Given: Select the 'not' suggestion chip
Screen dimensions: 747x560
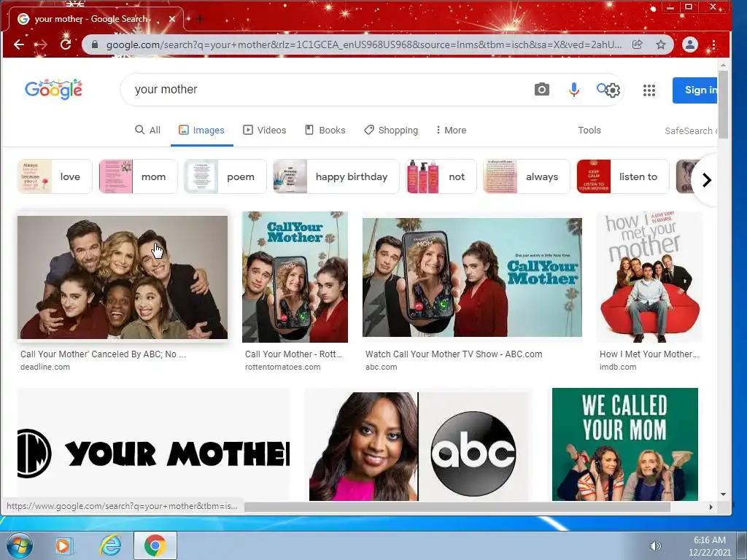Looking at the screenshot, I should [441, 176].
